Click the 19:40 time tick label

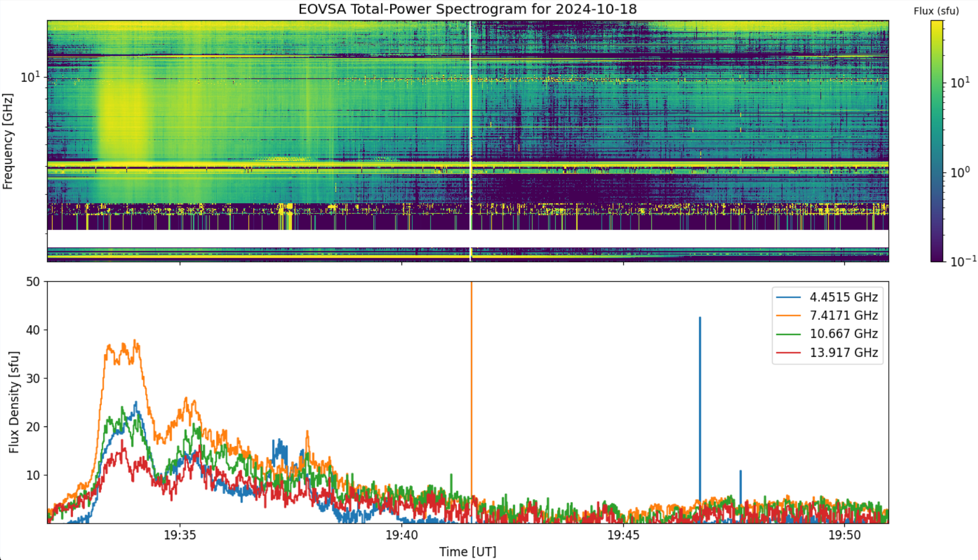(401, 535)
